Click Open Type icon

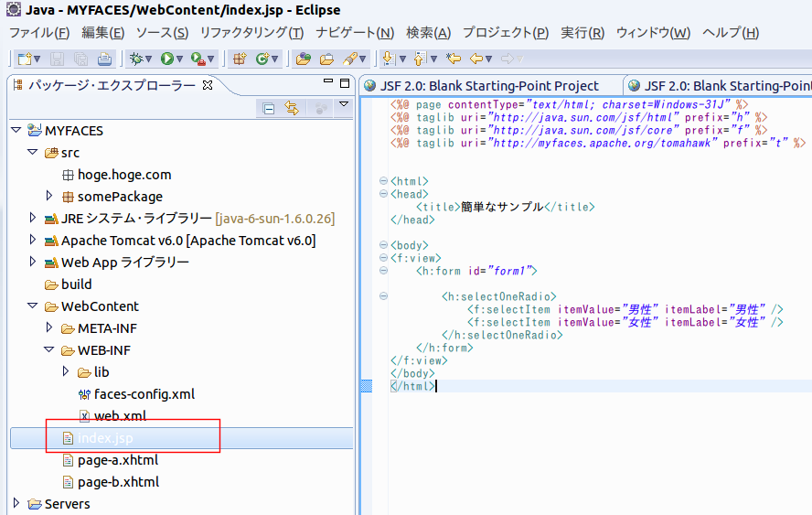pyautogui.click(x=304, y=59)
